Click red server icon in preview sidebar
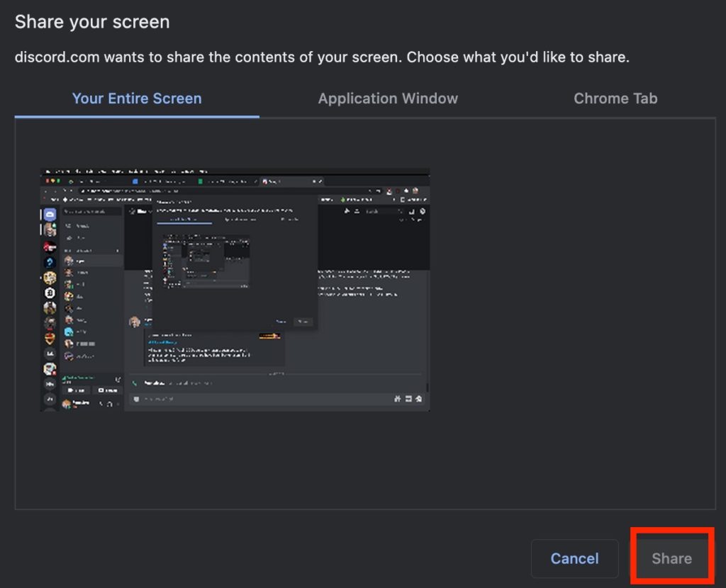Screen dimensions: 726x588 coord(50,247)
